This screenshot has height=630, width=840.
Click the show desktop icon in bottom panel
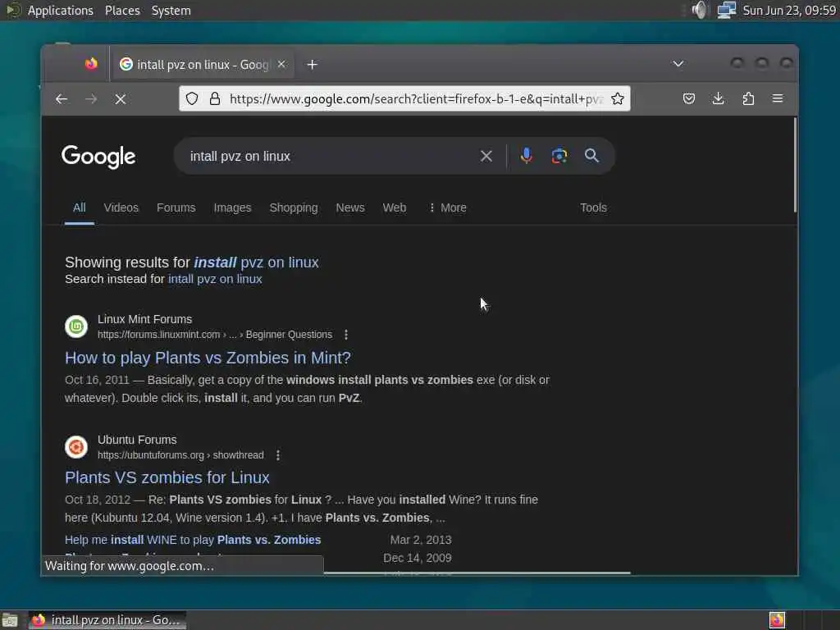[x=10, y=620]
